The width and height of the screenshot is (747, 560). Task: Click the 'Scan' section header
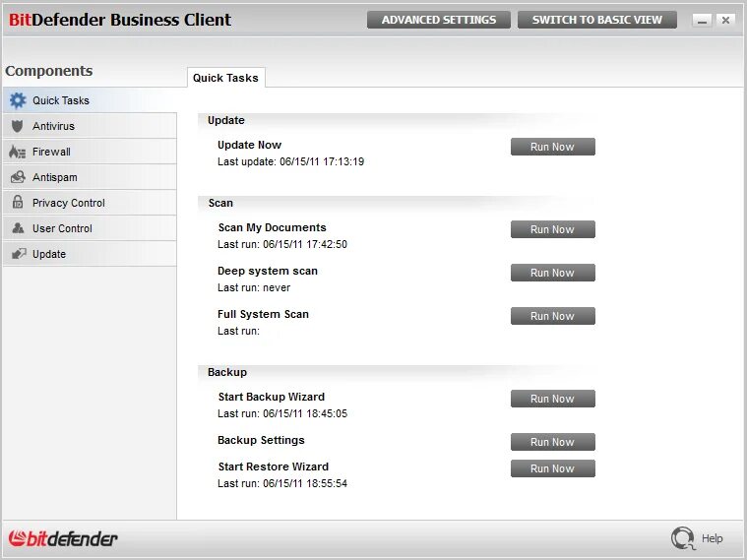[220, 203]
